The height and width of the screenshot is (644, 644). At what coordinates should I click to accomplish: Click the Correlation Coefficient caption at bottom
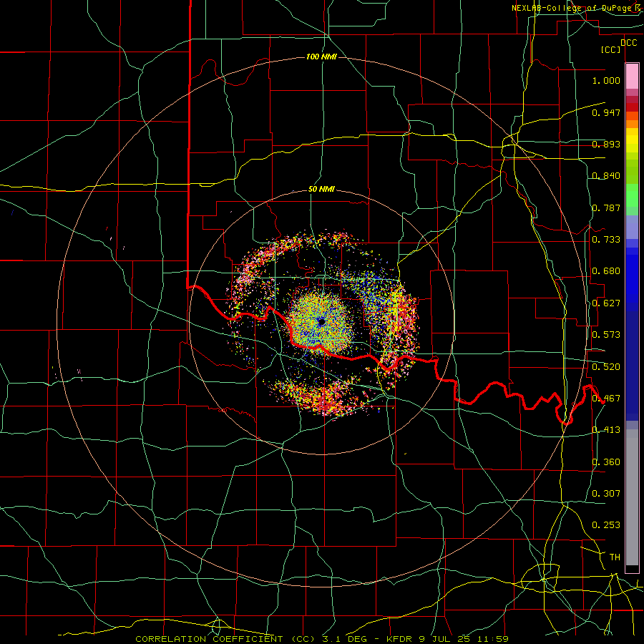tap(321, 639)
